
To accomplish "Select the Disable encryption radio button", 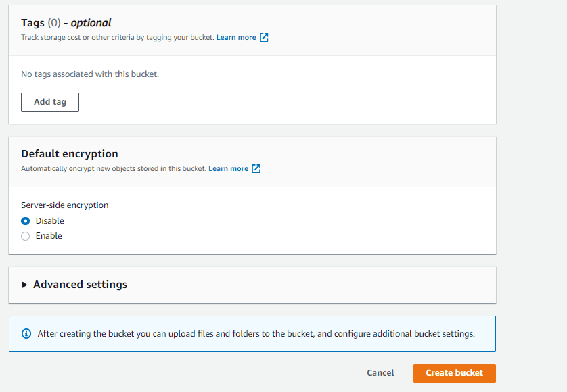I will [x=25, y=221].
